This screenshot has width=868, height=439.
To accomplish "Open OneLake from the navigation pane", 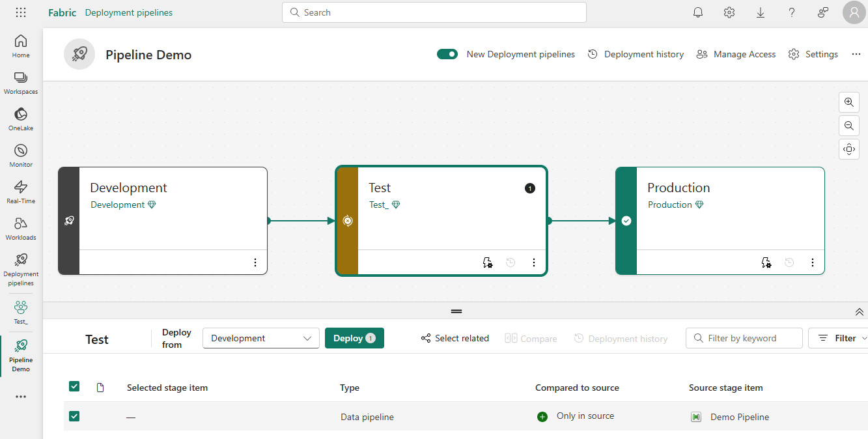I will tap(20, 119).
